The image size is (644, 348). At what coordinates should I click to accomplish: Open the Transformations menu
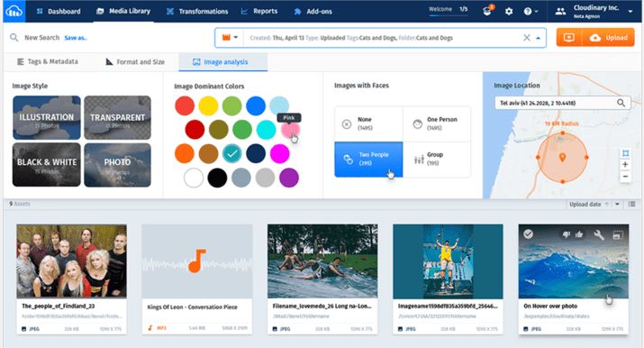(197, 12)
